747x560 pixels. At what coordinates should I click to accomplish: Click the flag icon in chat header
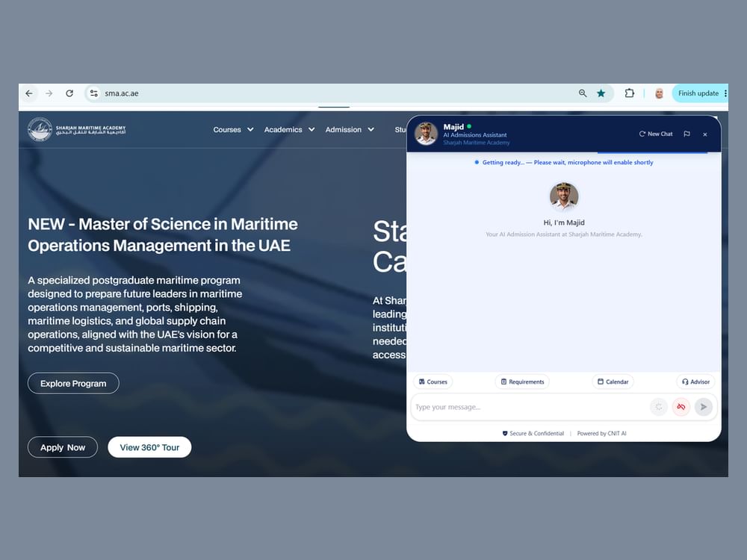tap(686, 134)
